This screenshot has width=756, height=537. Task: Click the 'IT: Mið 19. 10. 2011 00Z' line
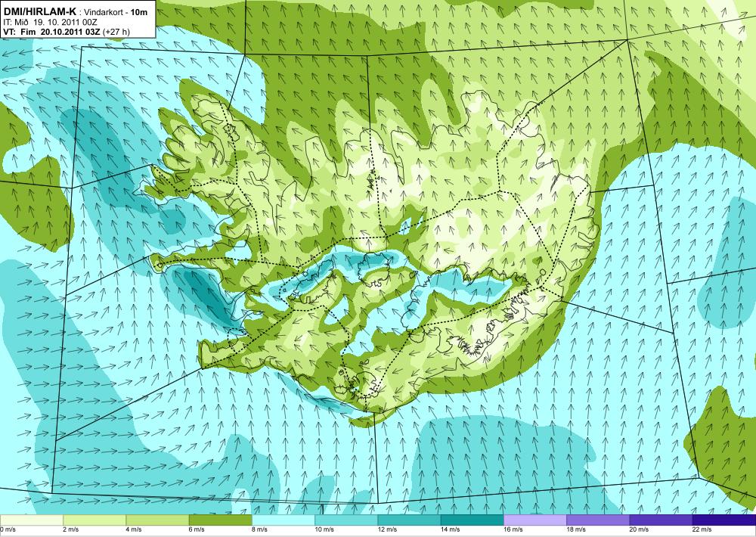pyautogui.click(x=50, y=22)
